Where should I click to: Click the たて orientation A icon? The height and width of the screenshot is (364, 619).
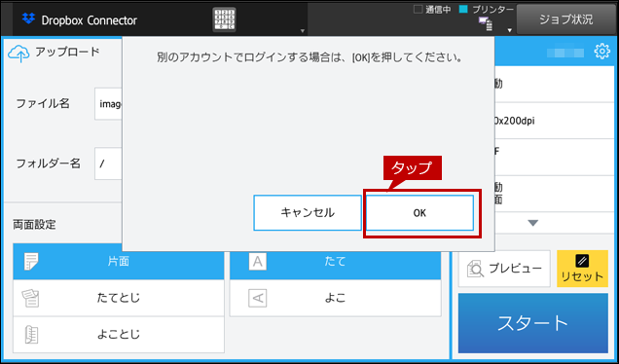click(x=257, y=262)
